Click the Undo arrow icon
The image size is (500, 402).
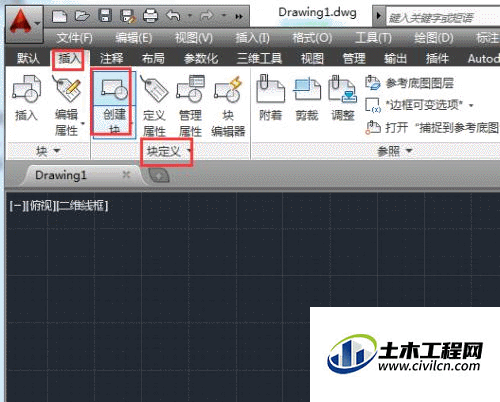[173, 16]
